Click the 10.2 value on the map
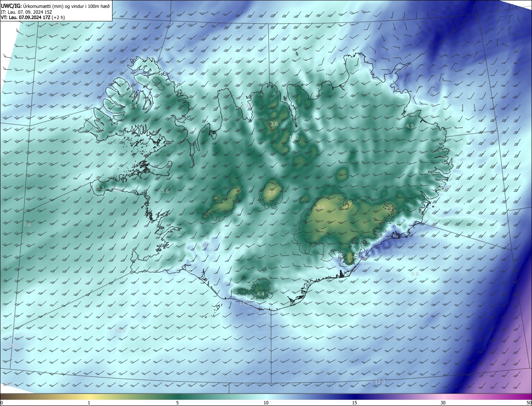 tap(294, 138)
